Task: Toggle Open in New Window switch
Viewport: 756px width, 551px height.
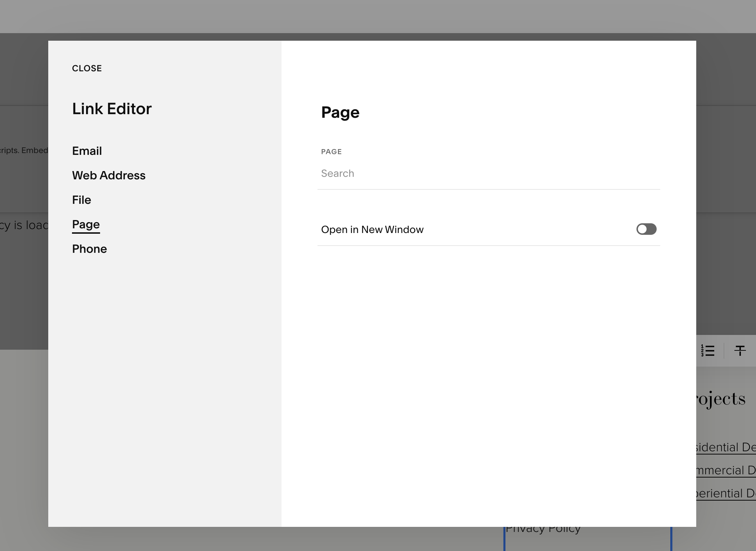Action: pos(646,229)
